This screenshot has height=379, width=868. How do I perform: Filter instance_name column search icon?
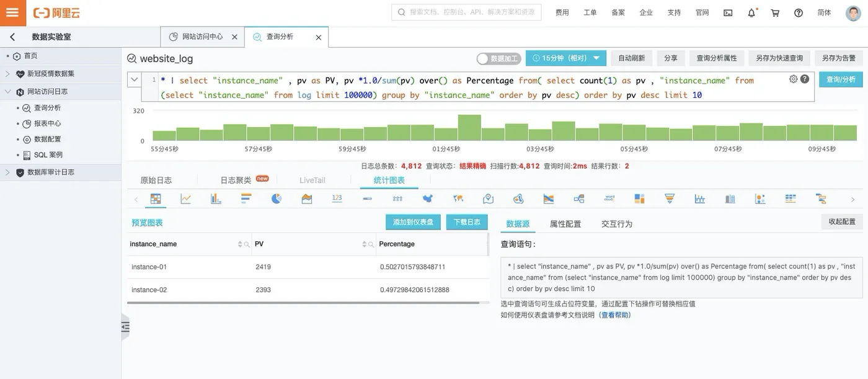point(247,244)
